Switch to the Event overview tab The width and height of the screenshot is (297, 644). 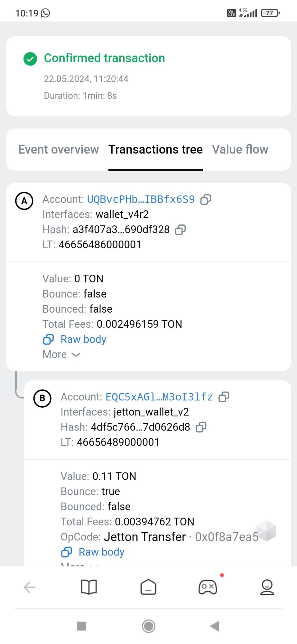[x=59, y=149]
